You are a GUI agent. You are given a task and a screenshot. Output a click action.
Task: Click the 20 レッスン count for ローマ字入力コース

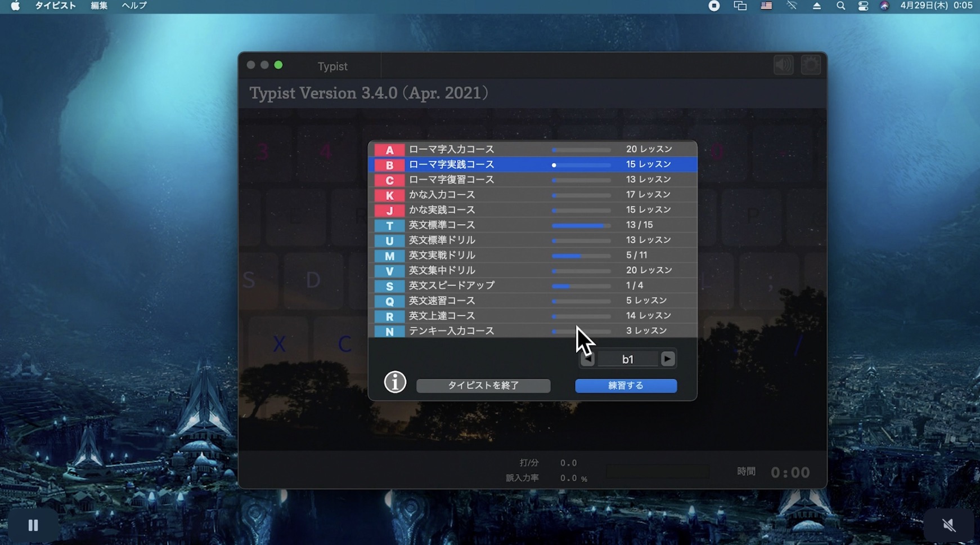point(649,149)
